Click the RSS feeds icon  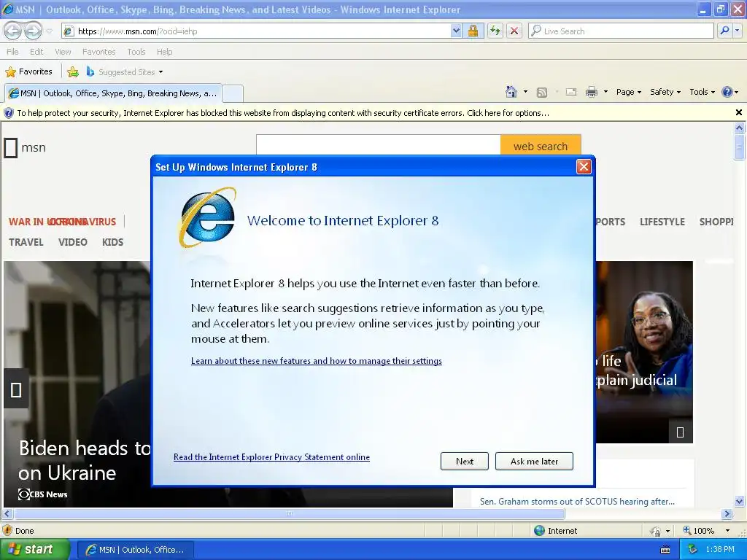tap(542, 93)
